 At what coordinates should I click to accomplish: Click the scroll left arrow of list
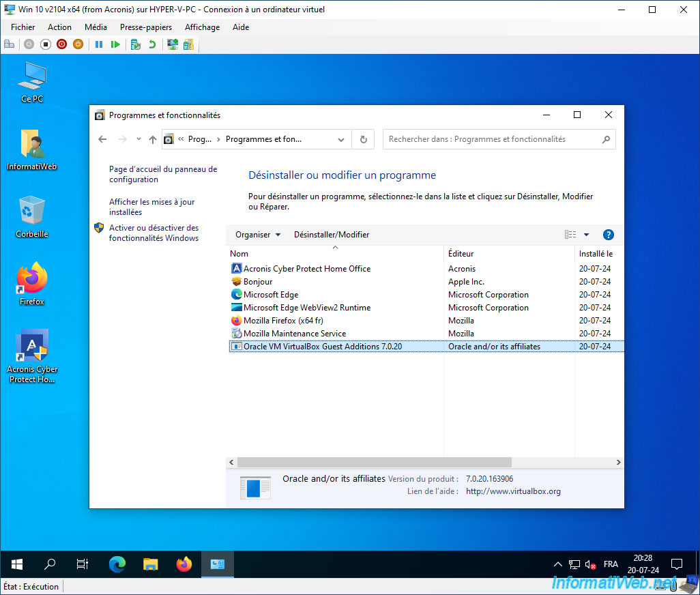(231, 462)
